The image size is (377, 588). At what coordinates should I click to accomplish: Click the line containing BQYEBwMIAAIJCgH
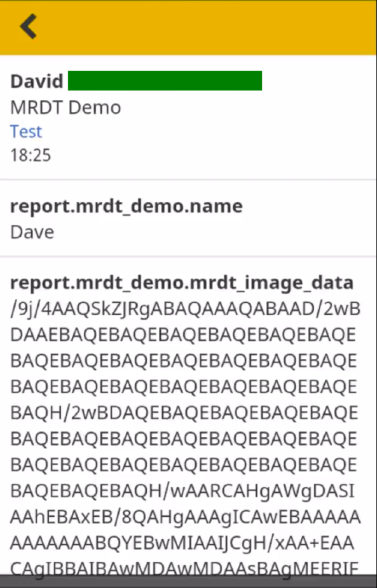click(182, 542)
